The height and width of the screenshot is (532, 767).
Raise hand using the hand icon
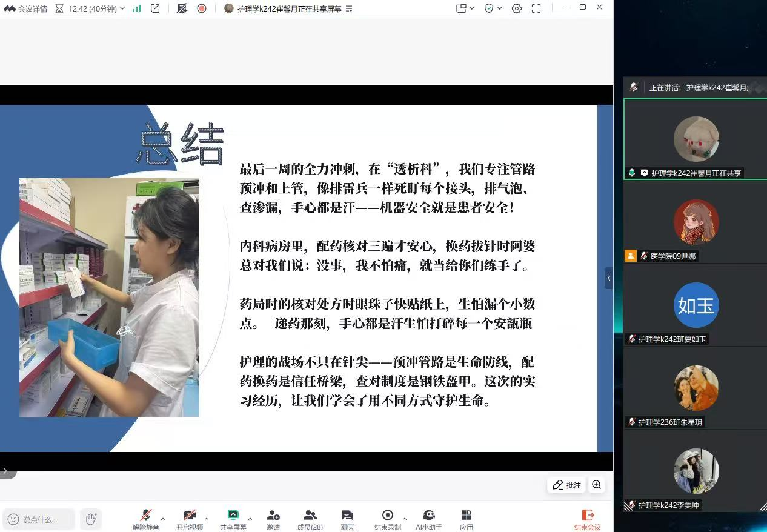point(91,519)
